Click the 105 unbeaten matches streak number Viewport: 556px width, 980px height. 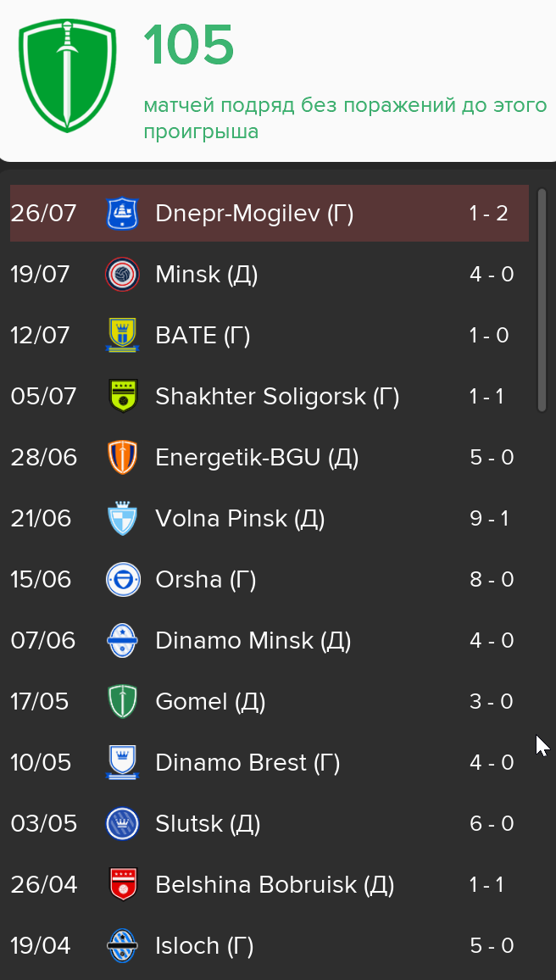189,47
